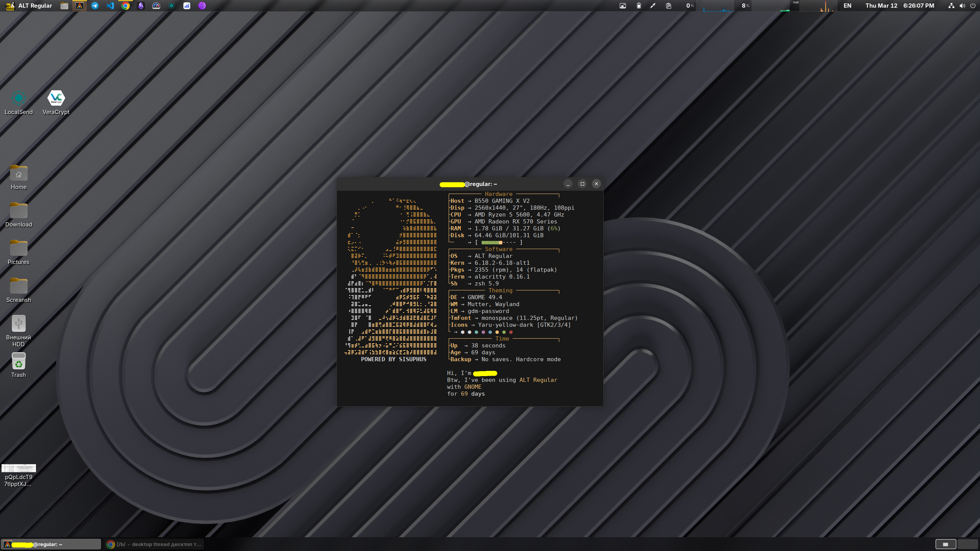Switch to the second workspace

tap(967, 544)
